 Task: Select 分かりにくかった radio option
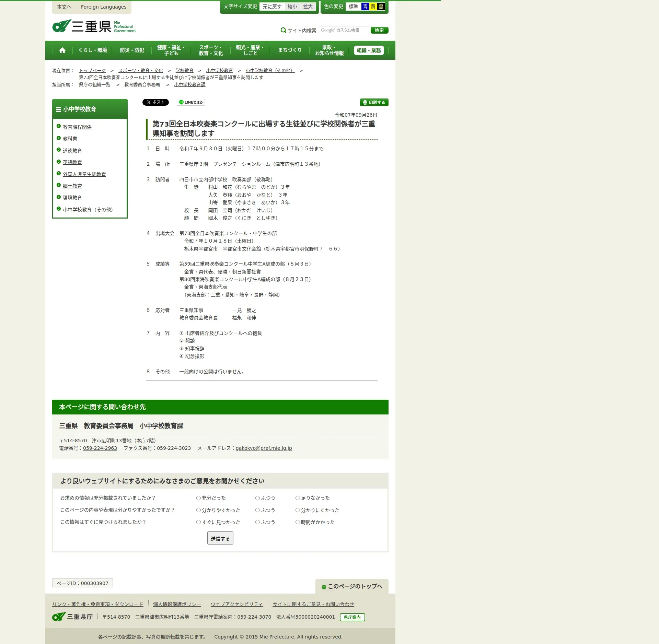tap(298, 510)
